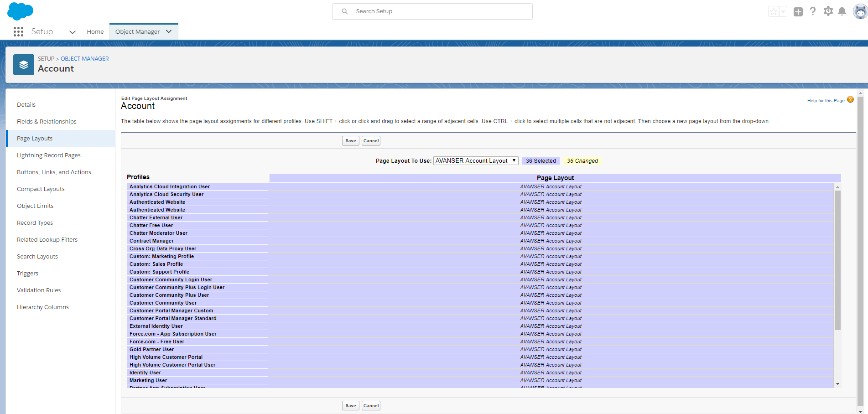Click the profiles table scrollbar thumb

pos(837,260)
